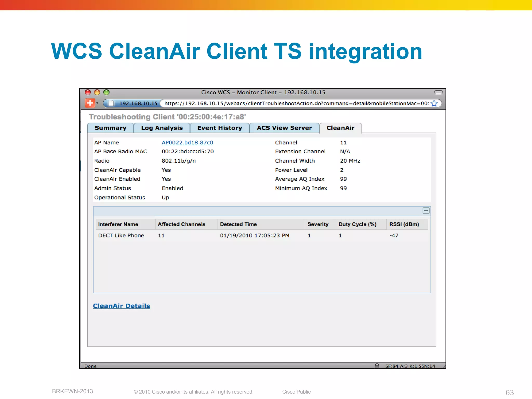Click the red plus icon in browser toolbar
Image resolution: width=532 pixels, height=399 pixels.
click(x=90, y=103)
